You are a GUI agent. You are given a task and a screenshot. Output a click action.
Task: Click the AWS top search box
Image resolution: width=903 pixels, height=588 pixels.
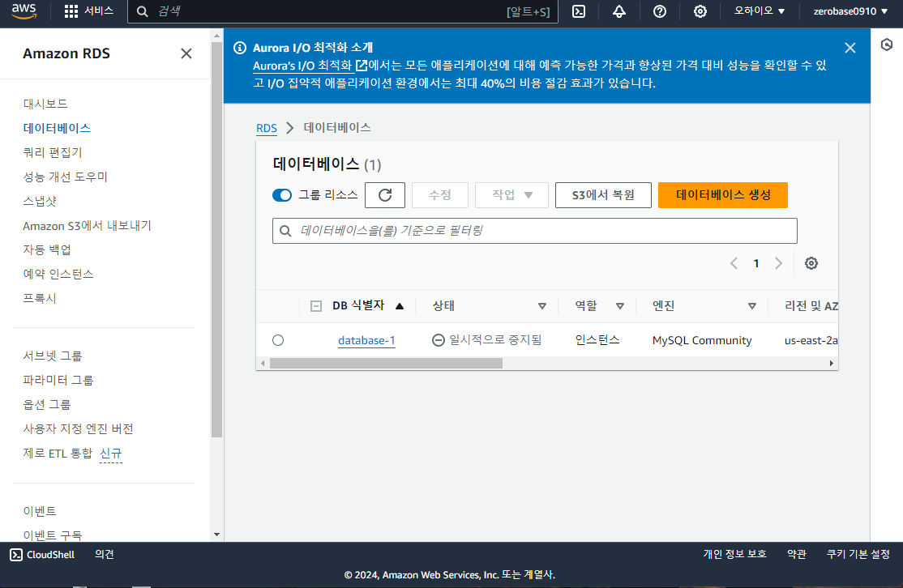(343, 11)
